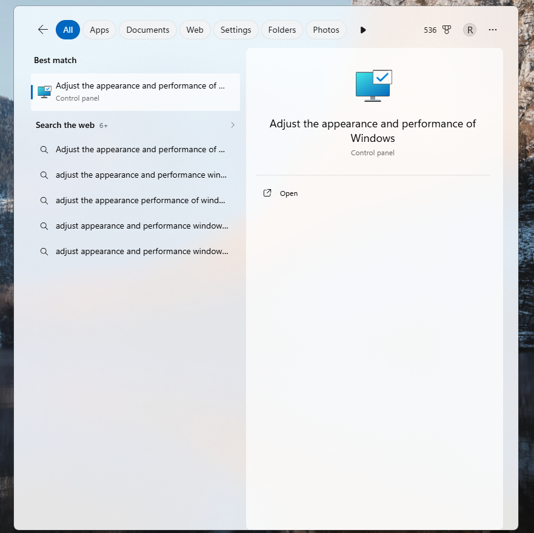Choose web suggestion 'Adjust the appearance and performance of ...'
Screen dimensions: 534x533
135,150
